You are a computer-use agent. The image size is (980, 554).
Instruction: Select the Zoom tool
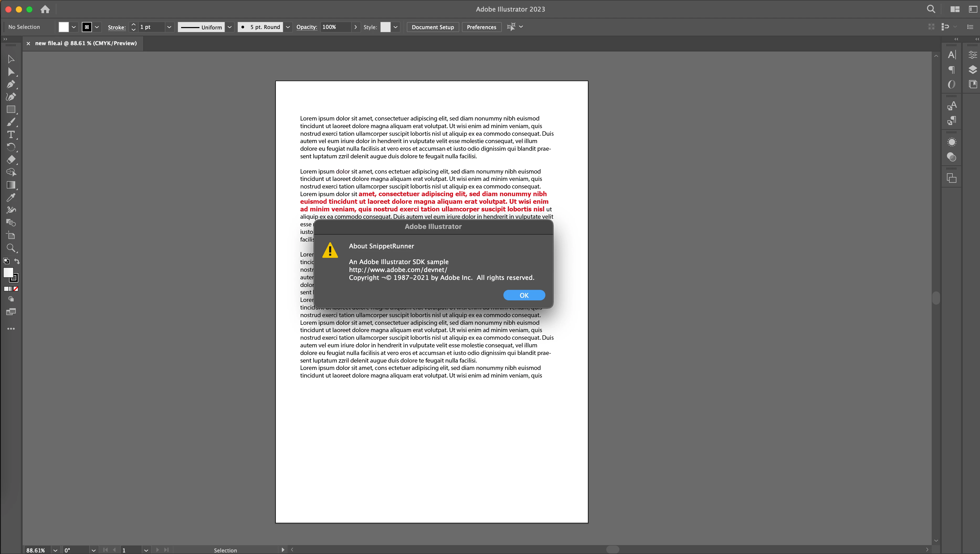(11, 248)
